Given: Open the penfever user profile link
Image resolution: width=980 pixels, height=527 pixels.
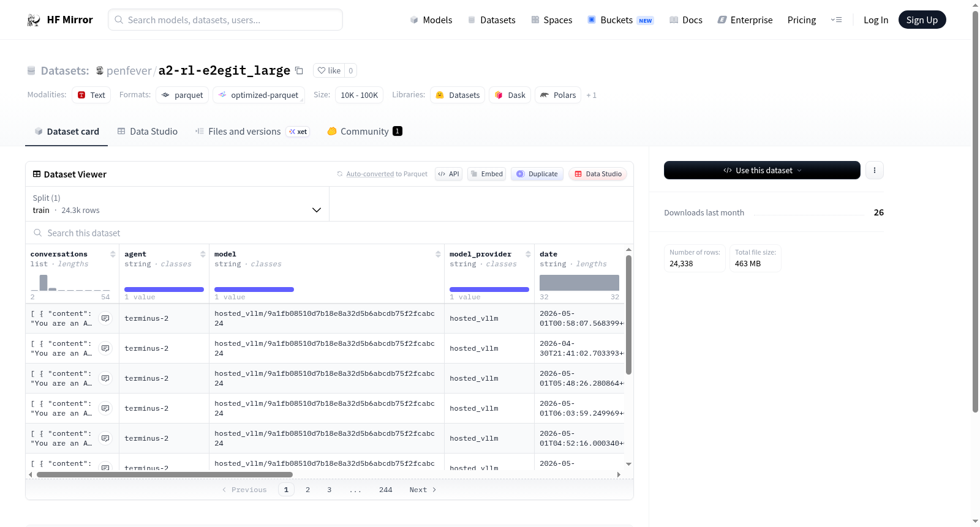Looking at the screenshot, I should coord(129,70).
